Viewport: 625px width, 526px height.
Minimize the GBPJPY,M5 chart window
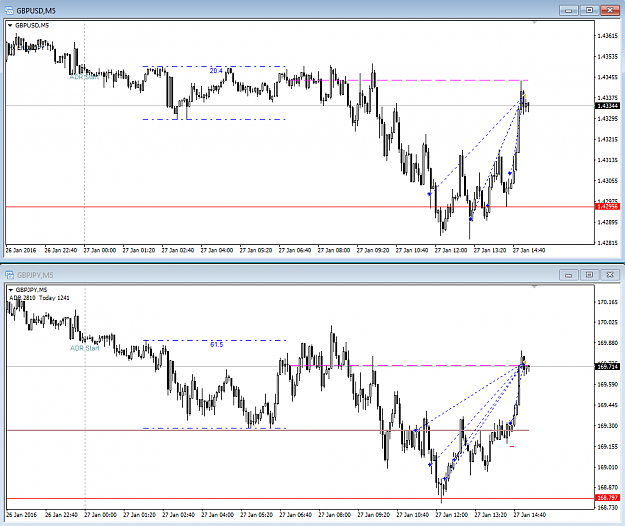point(568,275)
